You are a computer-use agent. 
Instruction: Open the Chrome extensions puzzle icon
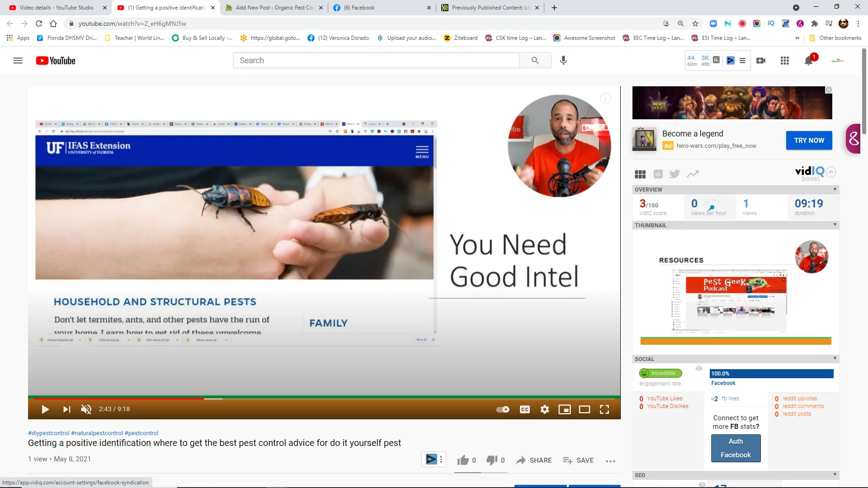(x=815, y=23)
